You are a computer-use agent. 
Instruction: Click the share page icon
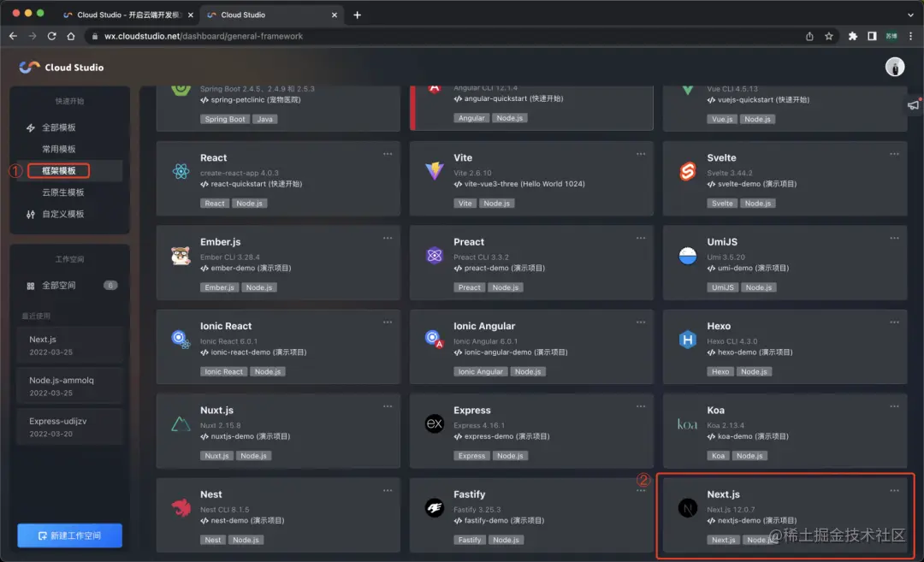[x=809, y=36]
